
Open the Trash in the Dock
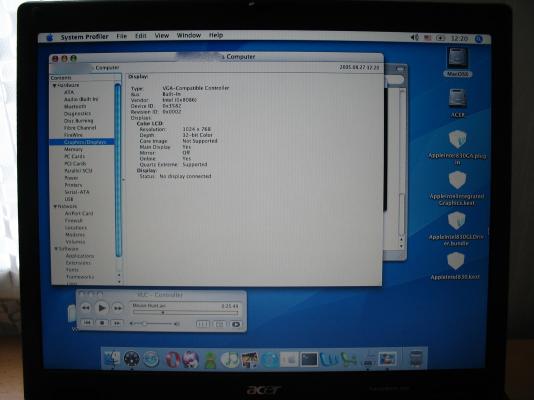[x=416, y=359]
